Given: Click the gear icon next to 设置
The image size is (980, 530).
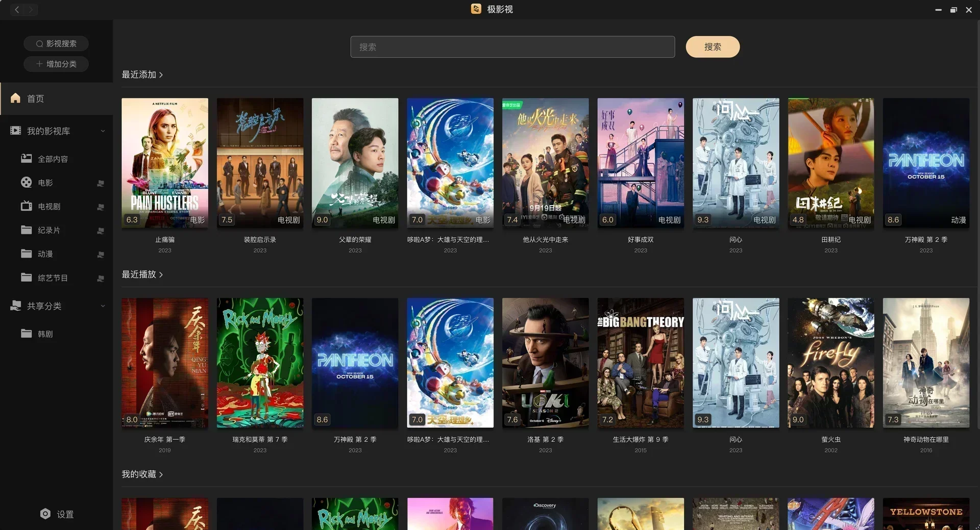Looking at the screenshot, I should tap(45, 514).
